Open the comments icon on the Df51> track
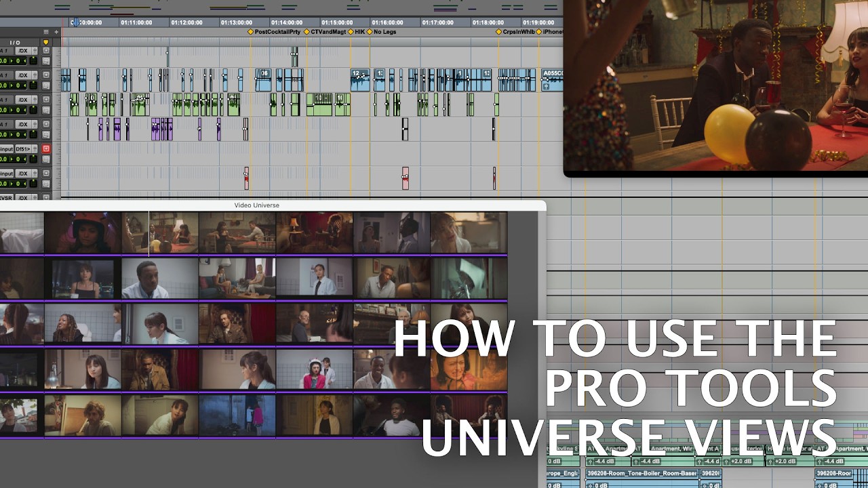This screenshot has height=488, width=868. 46,159
